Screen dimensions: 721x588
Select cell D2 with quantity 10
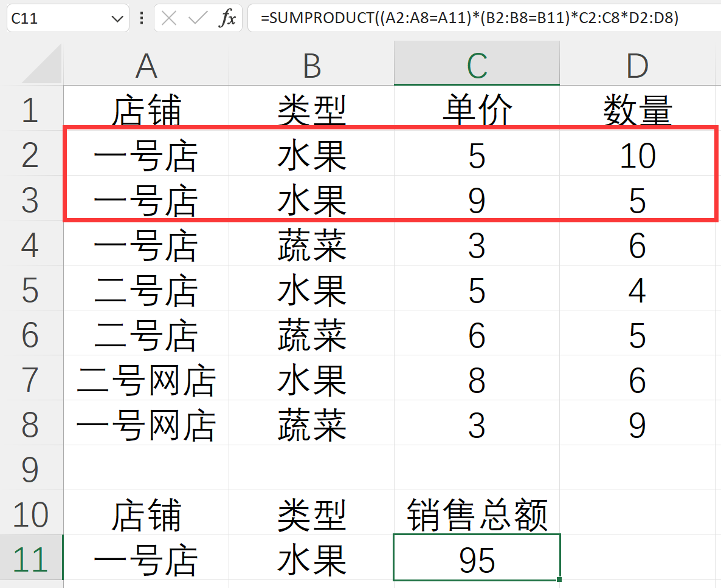coord(637,156)
